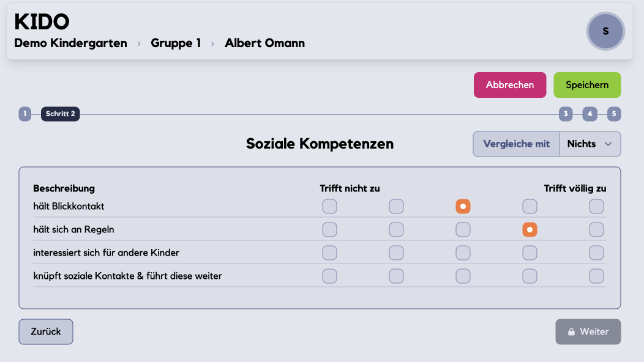Viewport: 644px width, 362px height.
Task: Select step 1 in the progress bar
Action: coord(24,114)
